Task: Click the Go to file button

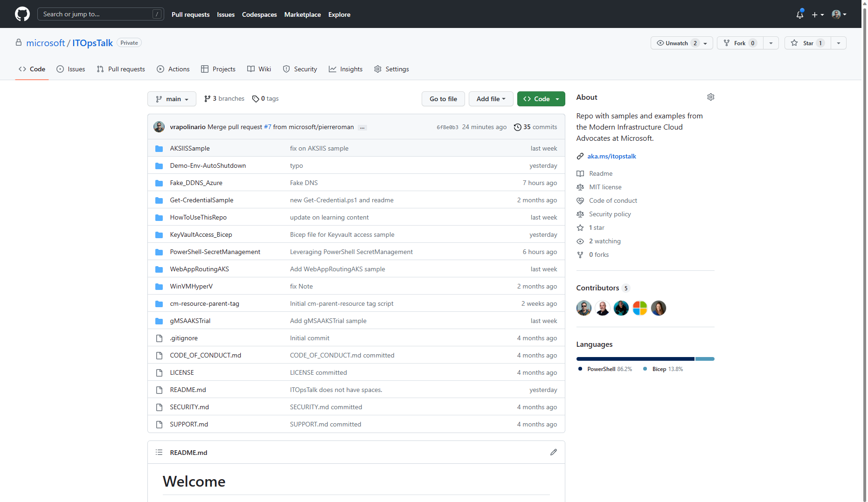Action: point(443,99)
